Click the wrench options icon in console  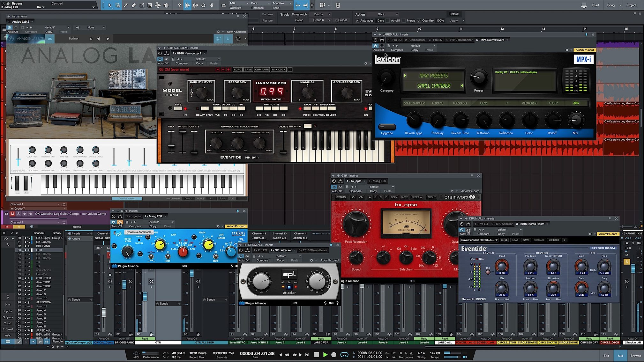[8, 245]
